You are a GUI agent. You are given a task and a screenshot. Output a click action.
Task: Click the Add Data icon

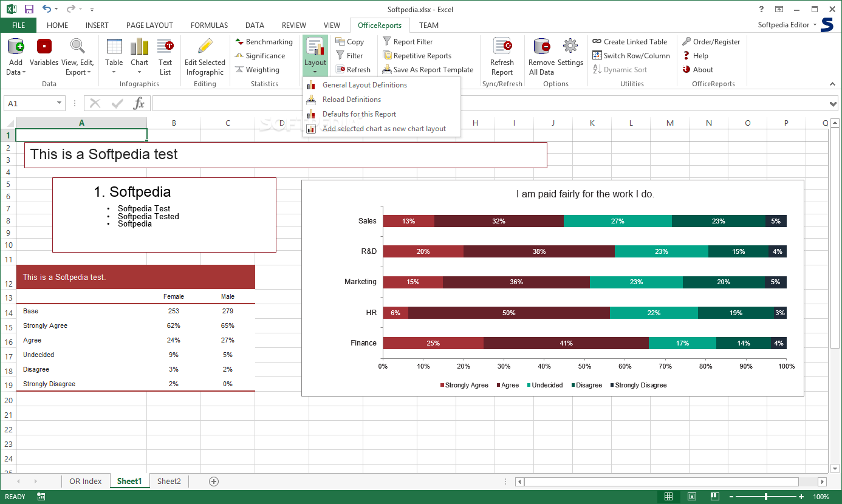click(16, 46)
